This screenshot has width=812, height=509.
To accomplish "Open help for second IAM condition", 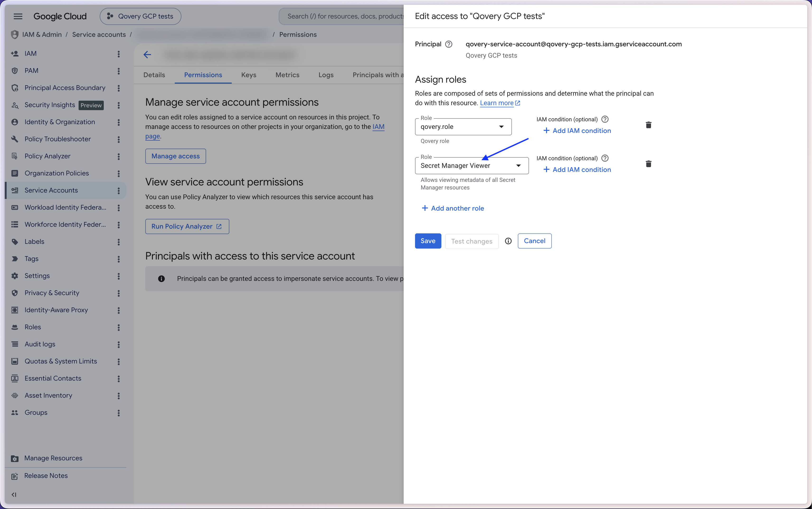I will click(x=605, y=158).
